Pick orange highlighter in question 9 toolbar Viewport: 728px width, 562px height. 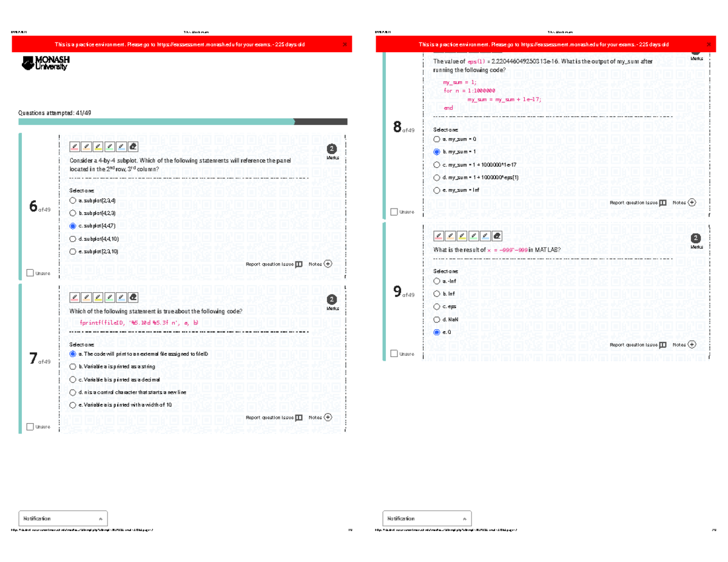coord(451,236)
